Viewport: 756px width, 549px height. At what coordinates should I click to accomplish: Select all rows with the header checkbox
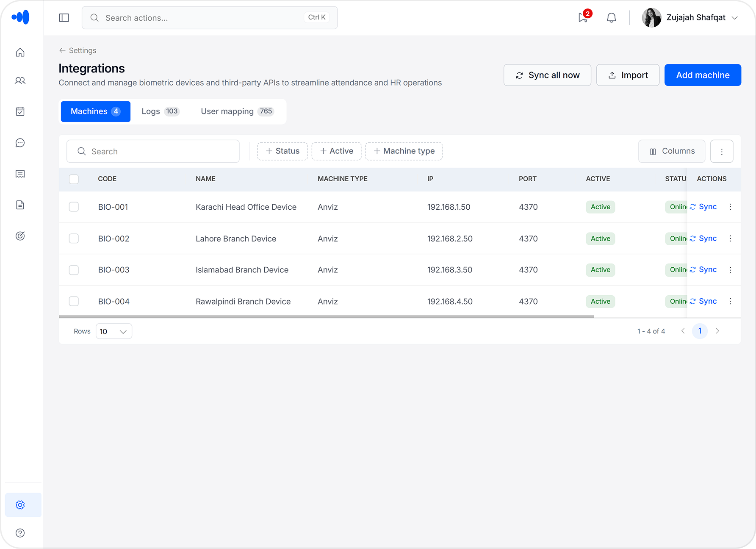coord(74,179)
